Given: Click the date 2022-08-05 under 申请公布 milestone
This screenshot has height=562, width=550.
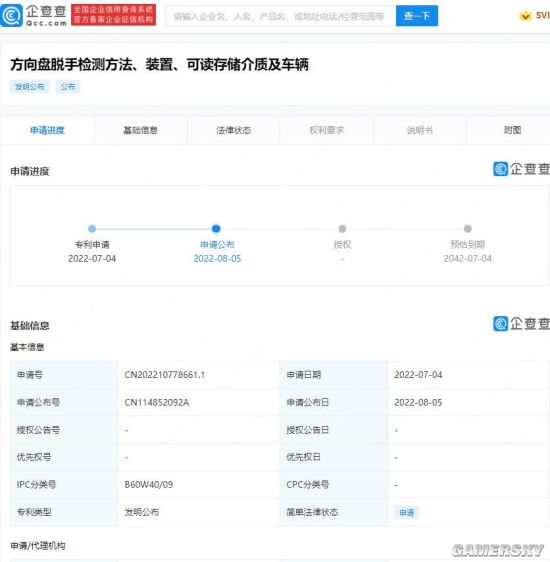Looking at the screenshot, I should 217,258.
